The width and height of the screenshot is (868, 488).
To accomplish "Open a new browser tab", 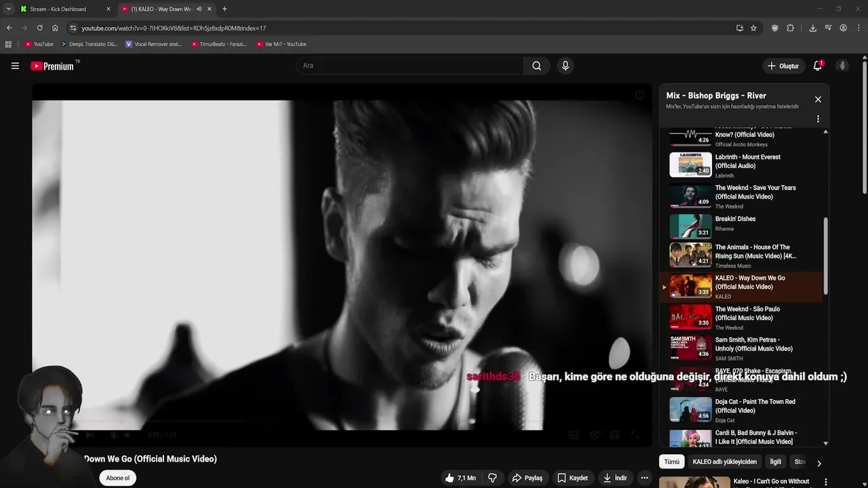I will (x=224, y=9).
